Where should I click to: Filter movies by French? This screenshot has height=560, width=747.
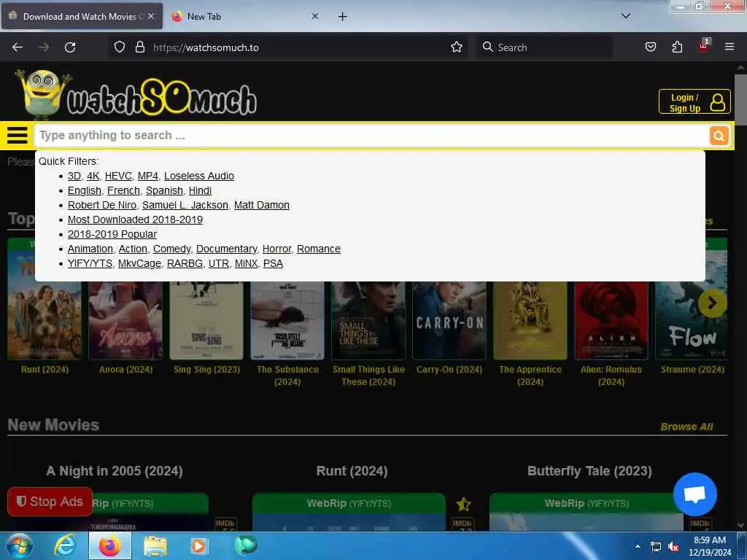(123, 190)
